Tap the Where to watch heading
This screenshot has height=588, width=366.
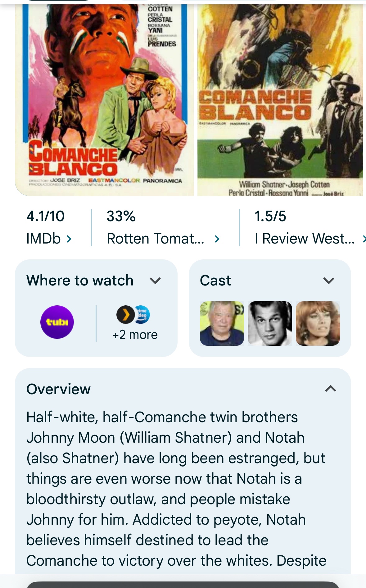tap(80, 280)
